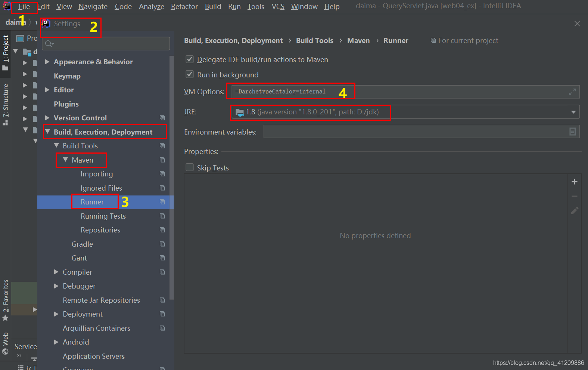Open the Navigate menu
588x370 pixels.
tap(93, 7)
